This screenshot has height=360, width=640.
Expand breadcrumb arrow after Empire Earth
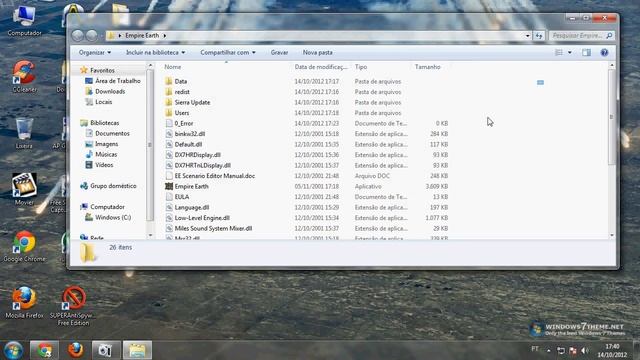164,36
